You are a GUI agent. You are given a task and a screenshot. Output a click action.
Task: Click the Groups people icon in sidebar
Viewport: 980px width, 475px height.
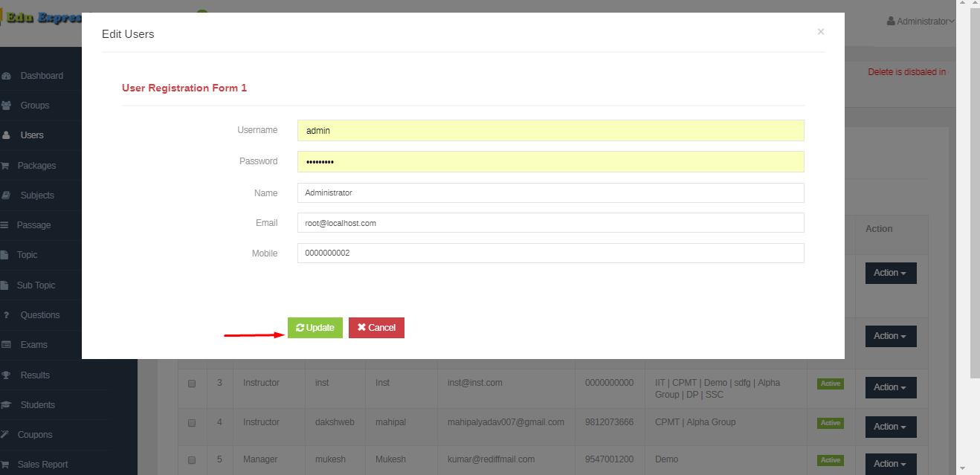pos(6,106)
